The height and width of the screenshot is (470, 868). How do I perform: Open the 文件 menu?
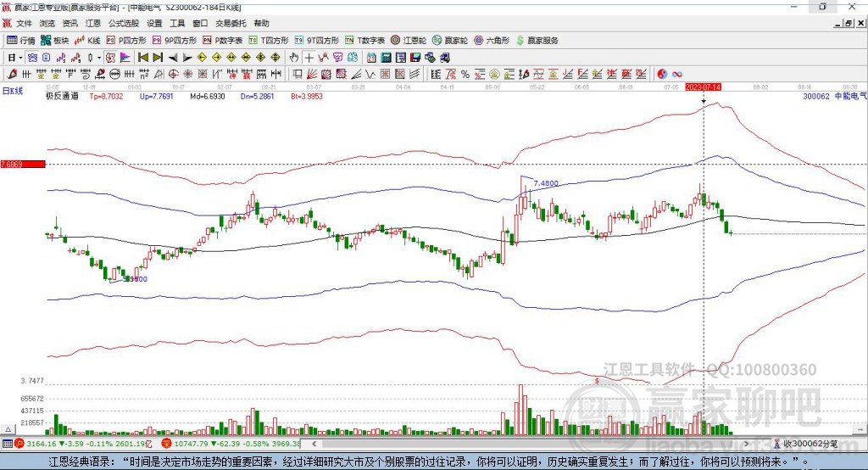click(24, 23)
